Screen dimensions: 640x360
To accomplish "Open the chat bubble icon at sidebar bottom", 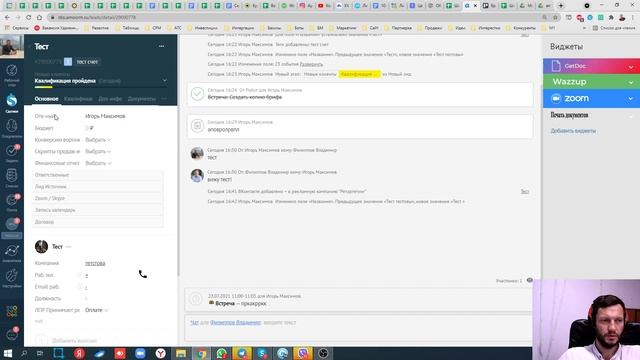I will point(12,334).
